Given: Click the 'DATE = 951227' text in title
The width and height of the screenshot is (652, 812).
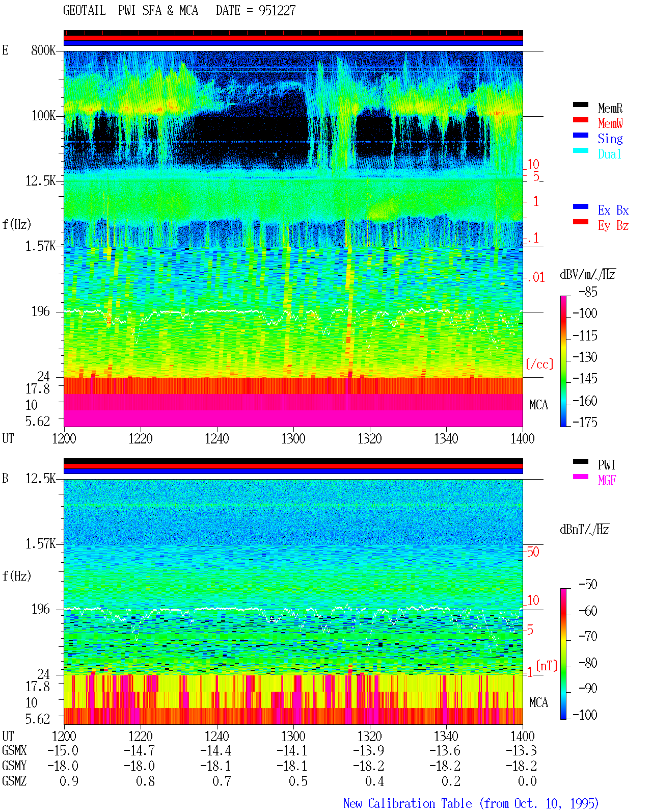Looking at the screenshot, I should 256,11.
